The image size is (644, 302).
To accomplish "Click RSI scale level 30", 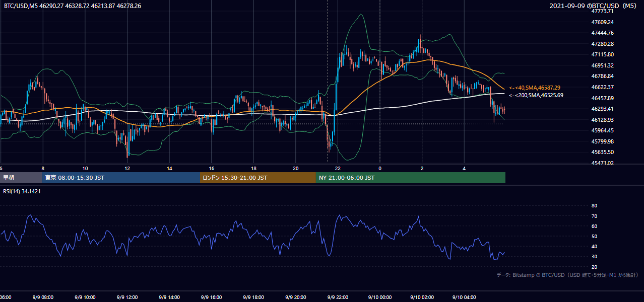I will 594,257.
